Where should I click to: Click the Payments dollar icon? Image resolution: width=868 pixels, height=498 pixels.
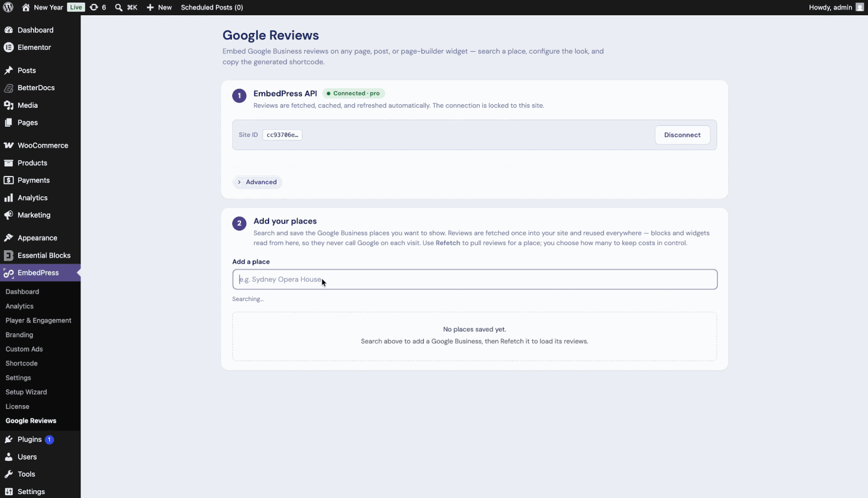tap(9, 180)
